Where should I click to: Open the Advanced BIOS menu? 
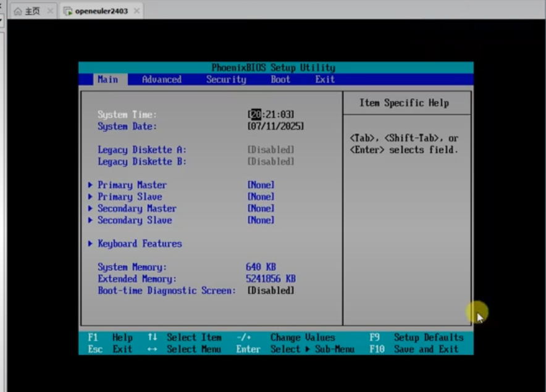pos(162,80)
